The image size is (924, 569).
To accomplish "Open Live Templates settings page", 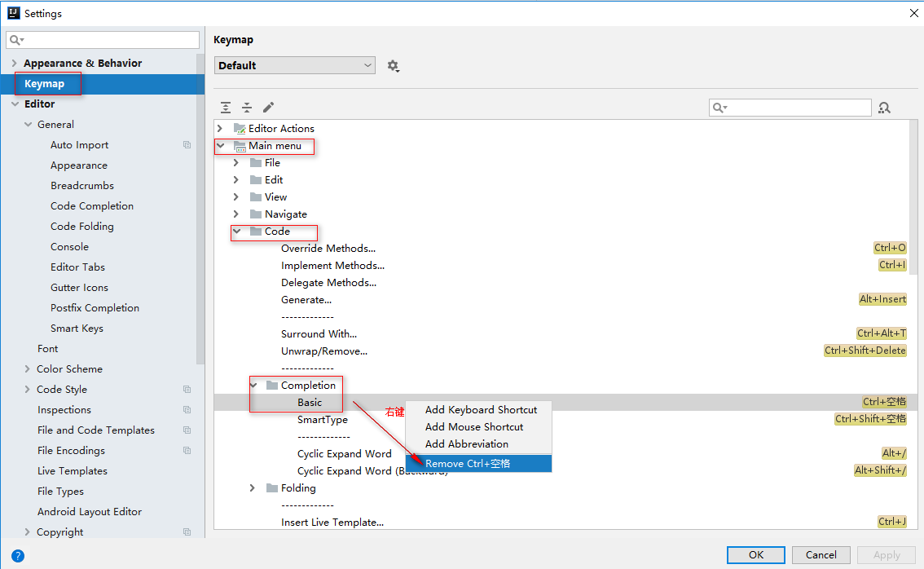I will (73, 471).
